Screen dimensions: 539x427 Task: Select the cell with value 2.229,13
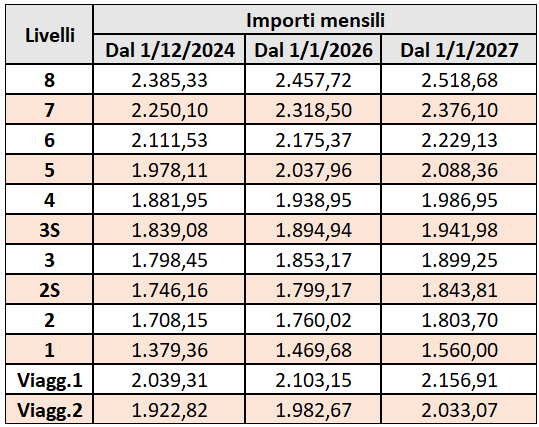pos(459,139)
